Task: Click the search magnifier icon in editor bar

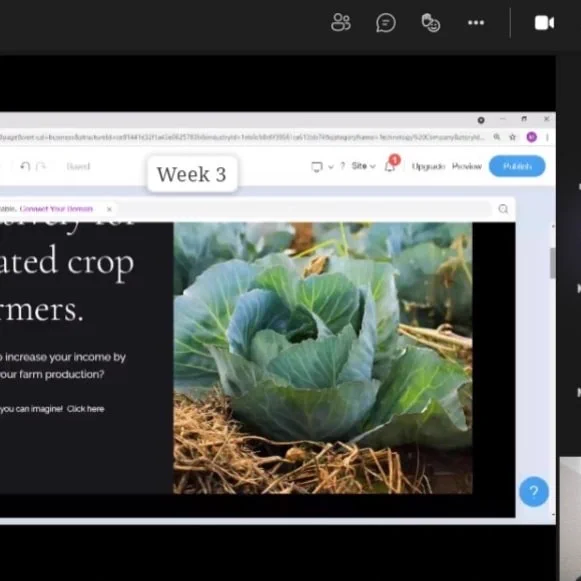Action: 503,209
